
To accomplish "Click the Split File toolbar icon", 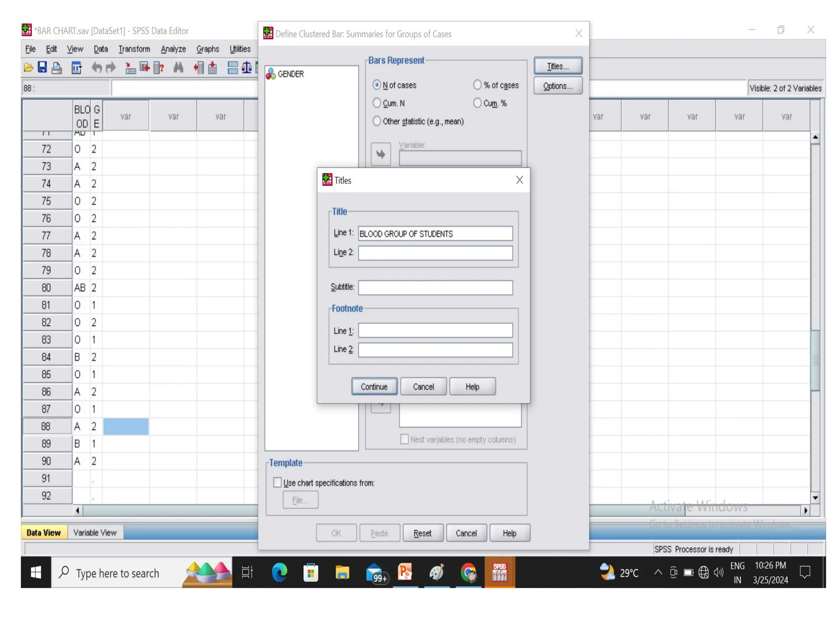I will point(233,67).
